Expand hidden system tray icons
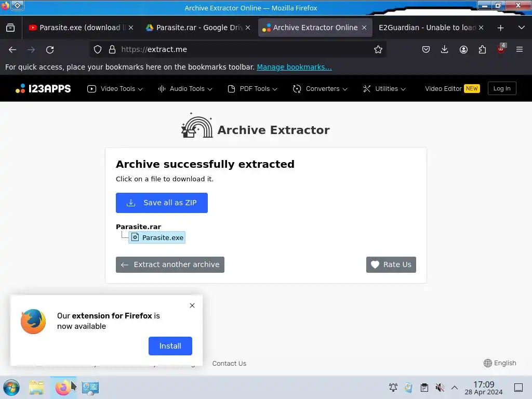Screen dimensions: 532x399 [x=455, y=388]
